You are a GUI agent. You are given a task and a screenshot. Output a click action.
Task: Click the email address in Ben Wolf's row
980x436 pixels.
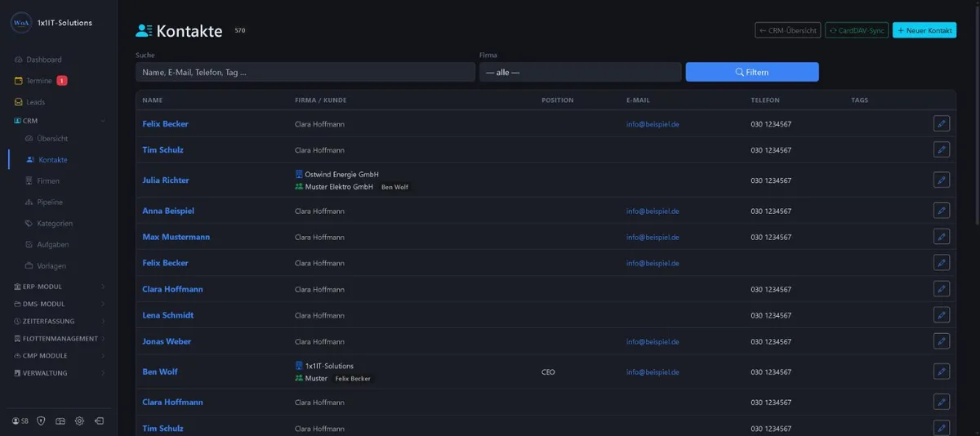click(653, 371)
